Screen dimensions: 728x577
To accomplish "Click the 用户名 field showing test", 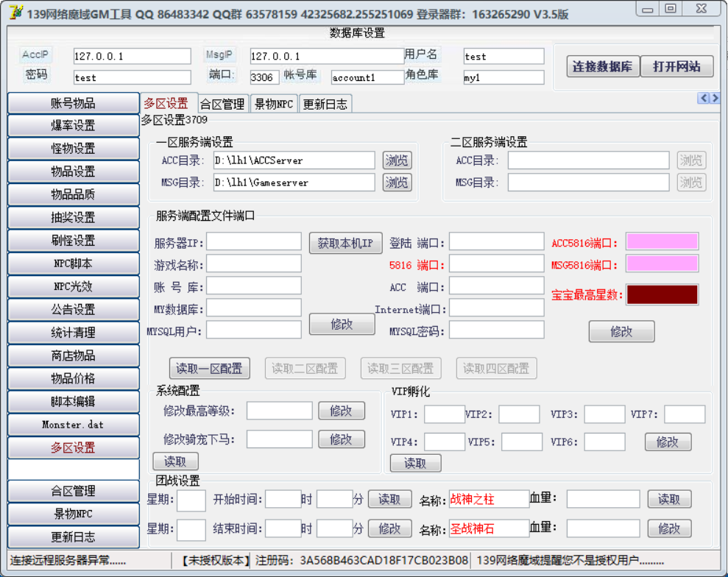I will (503, 56).
